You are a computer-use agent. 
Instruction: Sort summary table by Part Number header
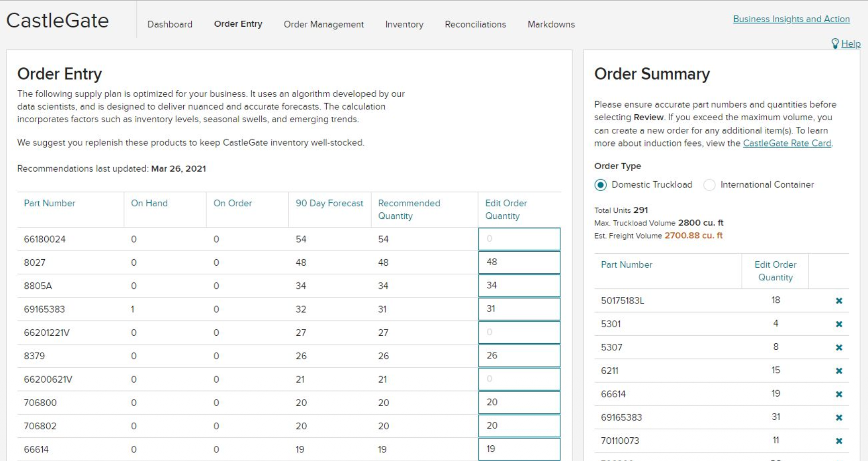point(626,265)
